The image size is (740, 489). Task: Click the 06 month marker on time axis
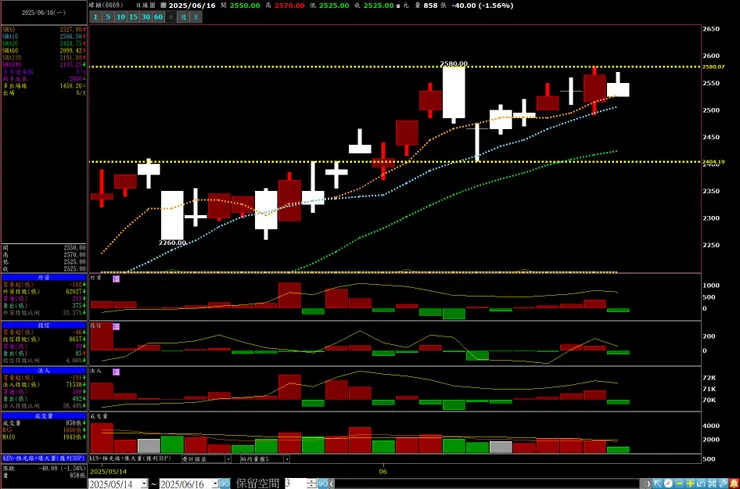pyautogui.click(x=383, y=472)
